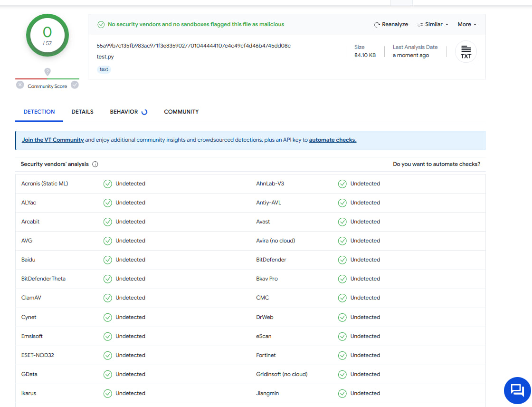Click the community score checkmark upvote icon
This screenshot has width=532, height=407.
click(75, 85)
